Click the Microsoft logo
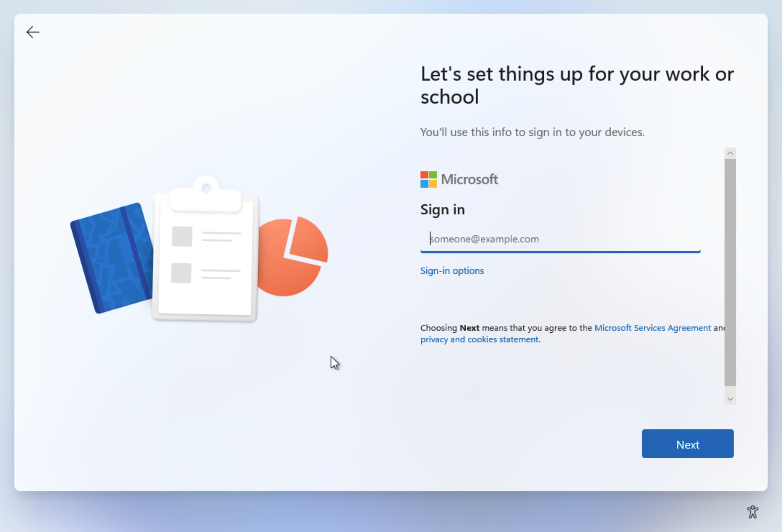 pyautogui.click(x=459, y=179)
